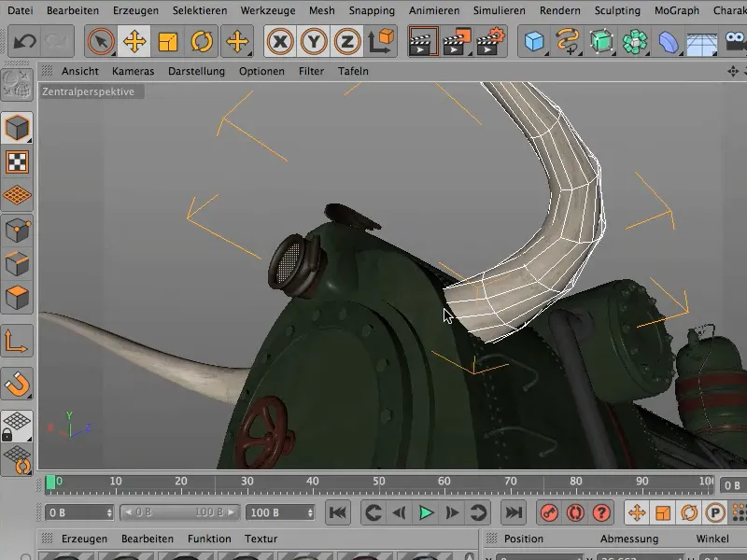Screen dimensions: 747x560
Task: Open the Sculpting menu
Action: tap(617, 10)
